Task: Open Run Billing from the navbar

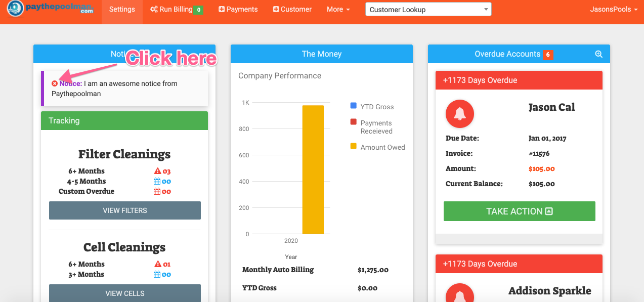Action: [x=177, y=9]
